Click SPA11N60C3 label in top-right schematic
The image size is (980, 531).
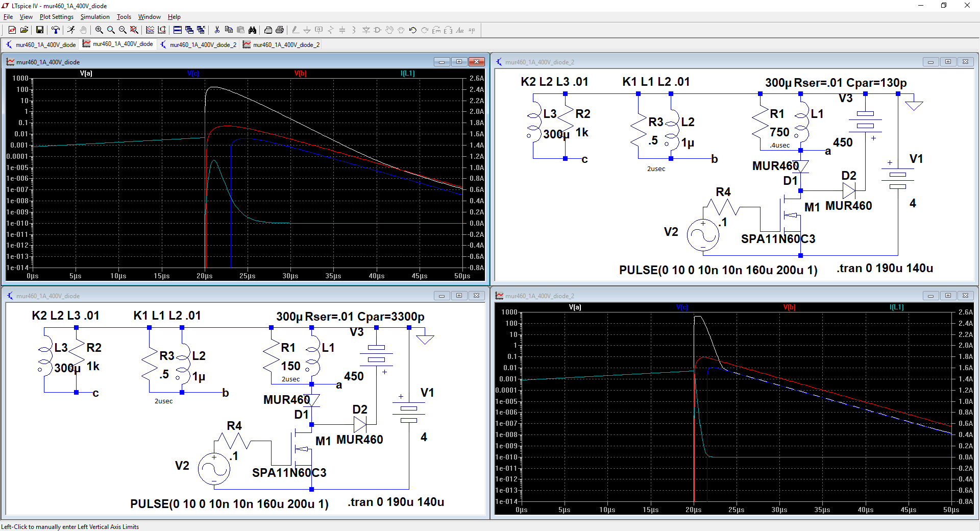[778, 239]
